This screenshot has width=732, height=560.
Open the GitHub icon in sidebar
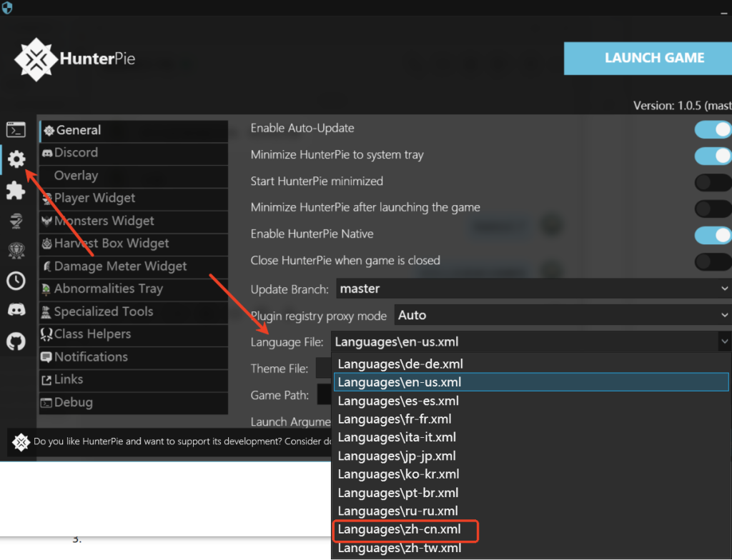click(x=16, y=341)
